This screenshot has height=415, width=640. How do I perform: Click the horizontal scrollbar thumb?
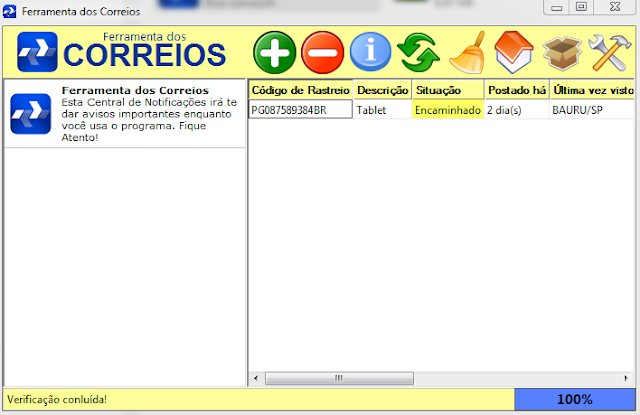[339, 378]
